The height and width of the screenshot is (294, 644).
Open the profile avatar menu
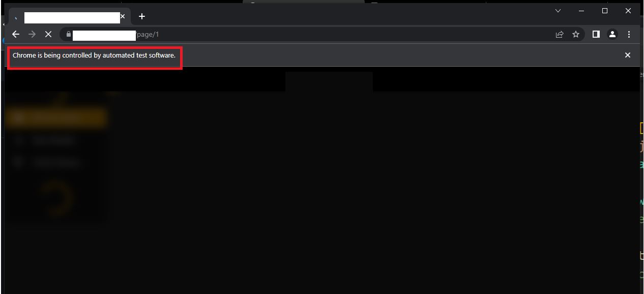612,34
